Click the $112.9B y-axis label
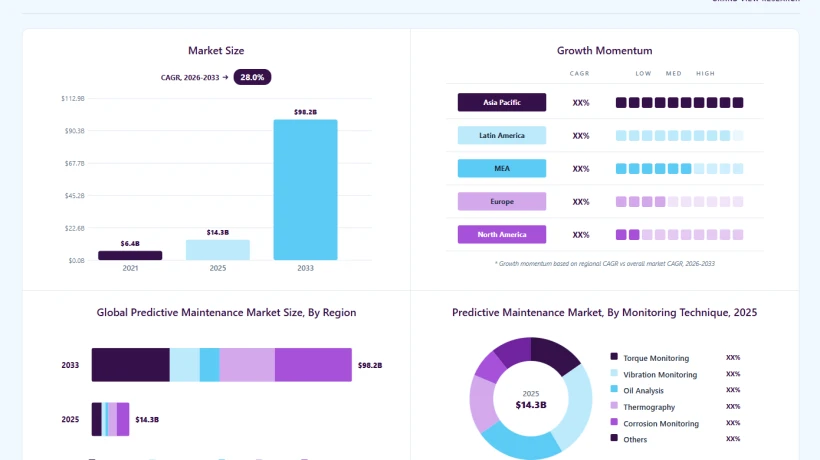This screenshot has height=460, width=820. [x=73, y=98]
